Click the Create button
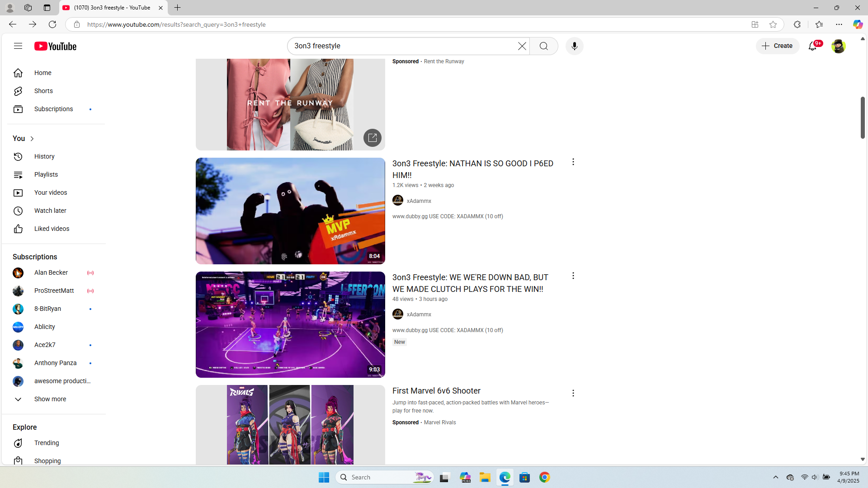Viewport: 868px width, 488px height. (778, 46)
